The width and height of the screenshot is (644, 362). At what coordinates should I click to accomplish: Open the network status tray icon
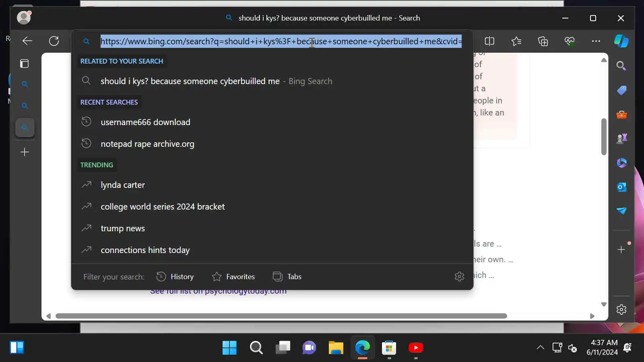(557, 348)
